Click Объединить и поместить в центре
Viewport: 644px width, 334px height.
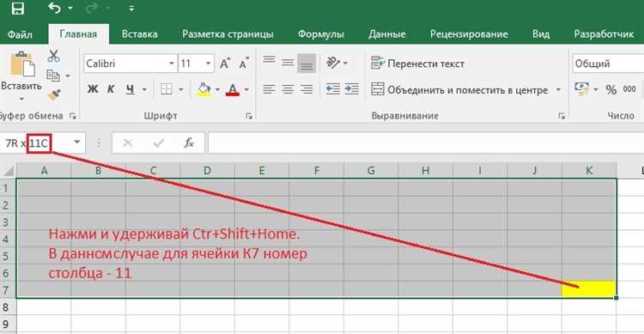[459, 89]
